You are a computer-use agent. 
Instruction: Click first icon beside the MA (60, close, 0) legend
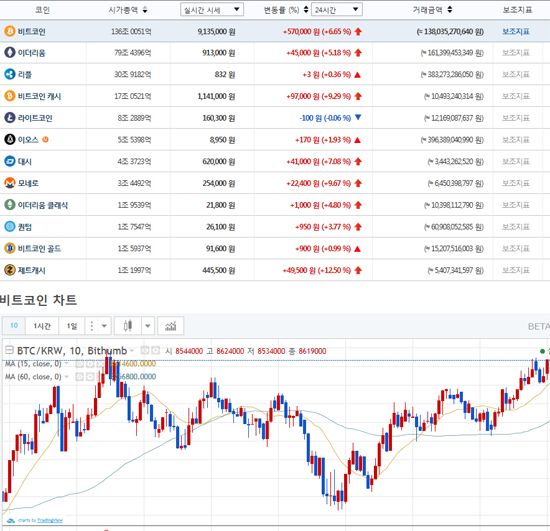(x=80, y=377)
